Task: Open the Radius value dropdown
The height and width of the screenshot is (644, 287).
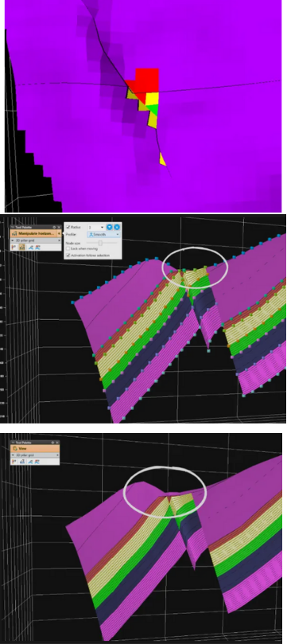Action: pos(102,227)
